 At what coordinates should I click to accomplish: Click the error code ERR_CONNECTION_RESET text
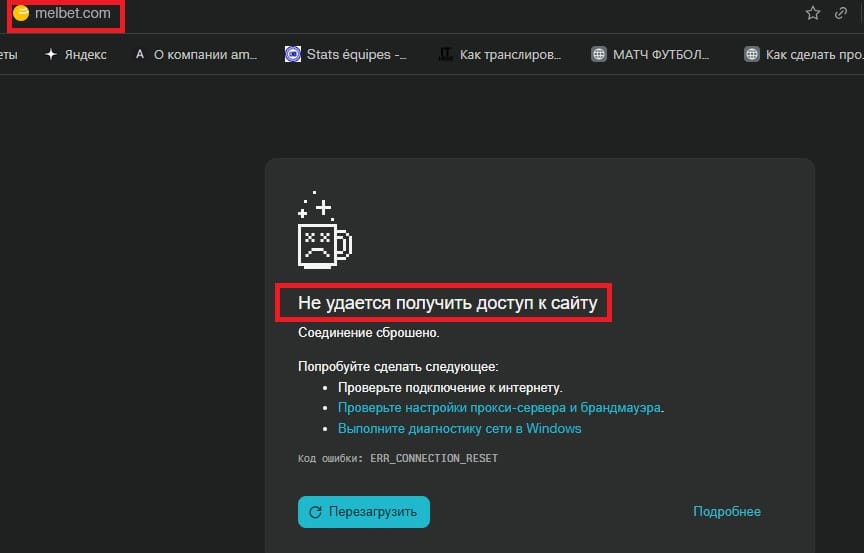pos(434,458)
